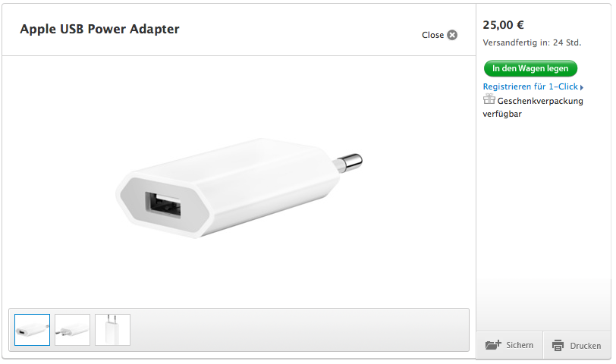Screen dimensions: 616x364
Task: Click the 'Sichern' label
Action: [520, 345]
